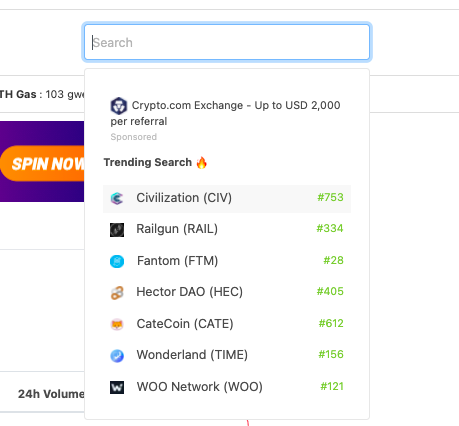Click the 24h Volume column header
Screen dimensions: 459x426
(x=51, y=394)
